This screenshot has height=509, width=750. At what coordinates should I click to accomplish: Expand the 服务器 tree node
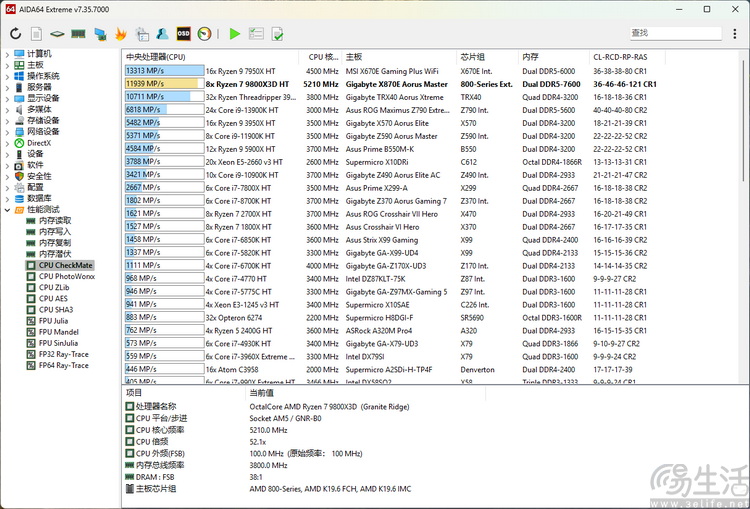pyautogui.click(x=7, y=87)
